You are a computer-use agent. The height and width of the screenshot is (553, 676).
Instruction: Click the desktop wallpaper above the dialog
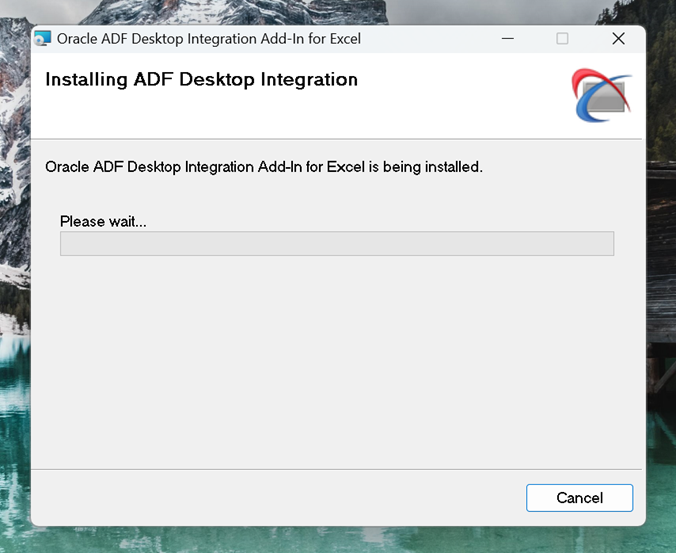(336, 10)
